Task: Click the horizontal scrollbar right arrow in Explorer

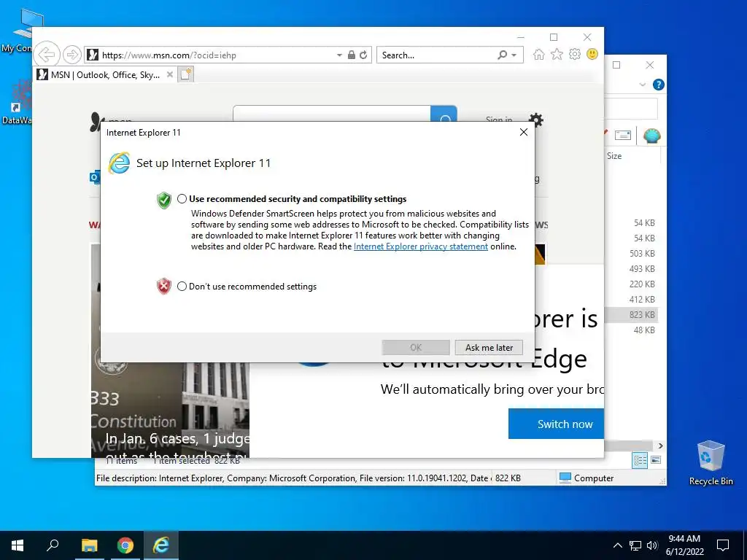Action: point(660,446)
